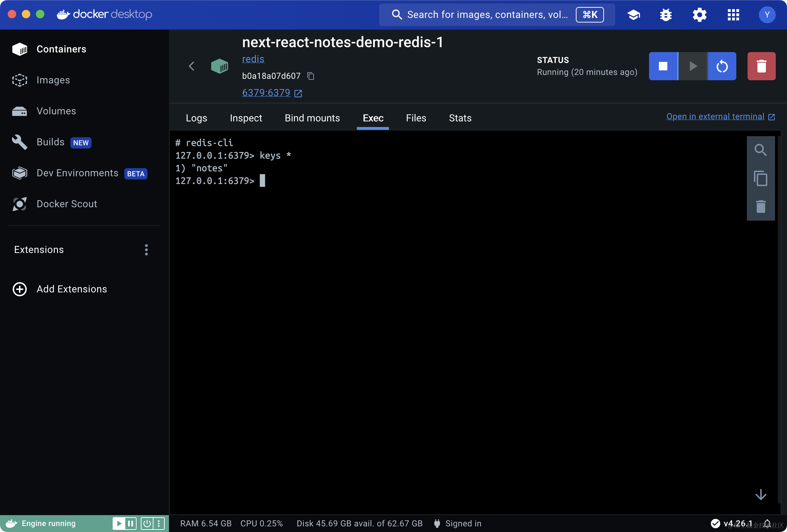This screenshot has width=787, height=532.
Task: Open terminal search magnifier icon
Action: 761,150
